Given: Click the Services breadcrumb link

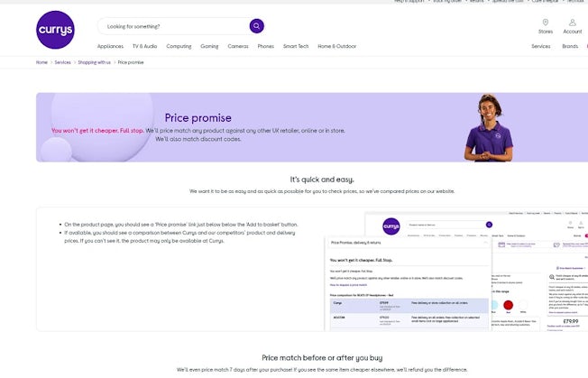Looking at the screenshot, I should coord(62,62).
